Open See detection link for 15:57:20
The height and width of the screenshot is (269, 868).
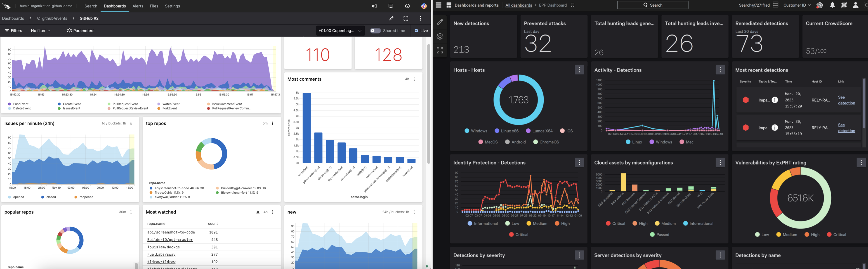(x=847, y=100)
